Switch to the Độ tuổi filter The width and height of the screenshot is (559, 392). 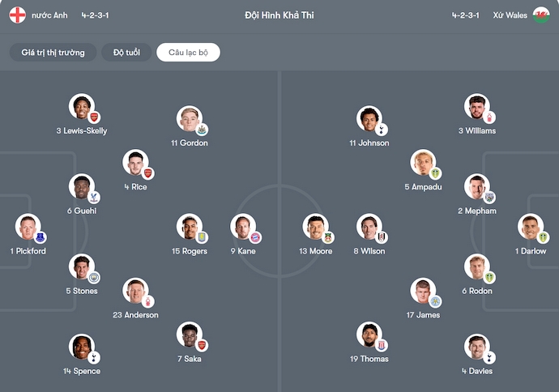(x=126, y=53)
